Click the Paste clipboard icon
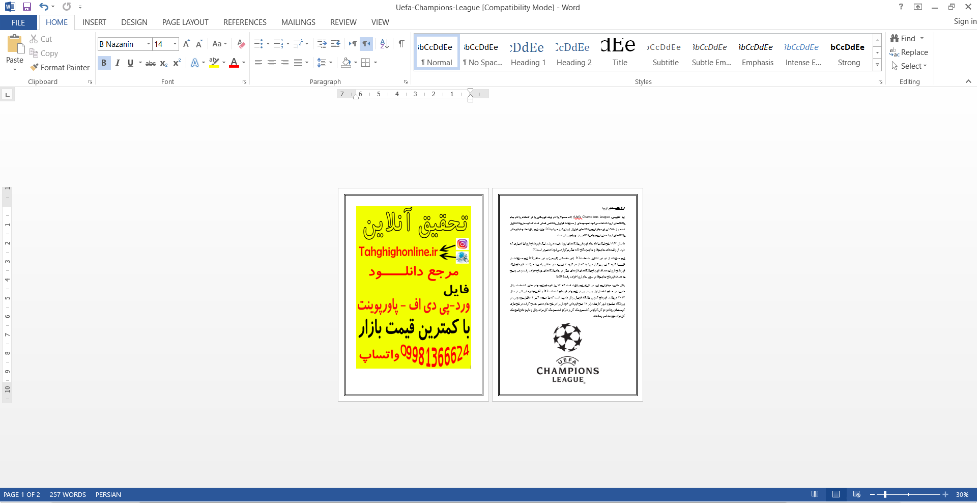 tap(15, 45)
